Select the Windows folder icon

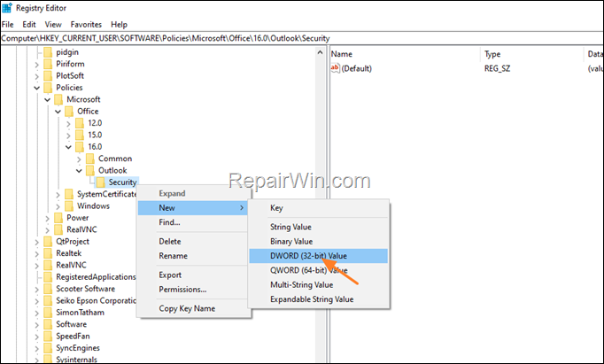pyautogui.click(x=69, y=205)
